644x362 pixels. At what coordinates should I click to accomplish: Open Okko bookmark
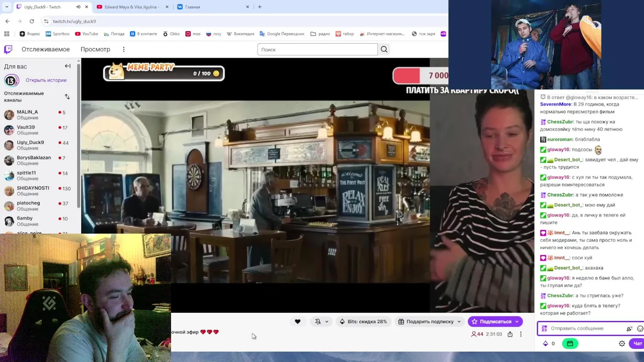[171, 34]
